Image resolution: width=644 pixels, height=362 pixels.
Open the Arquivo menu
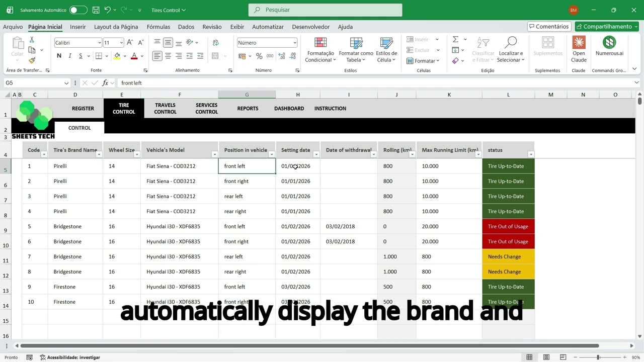13,27
